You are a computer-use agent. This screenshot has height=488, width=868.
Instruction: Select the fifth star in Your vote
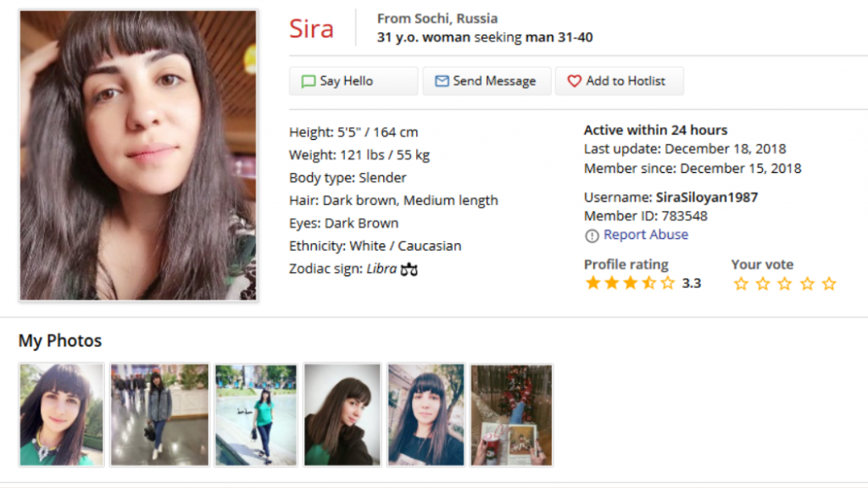pos(829,284)
